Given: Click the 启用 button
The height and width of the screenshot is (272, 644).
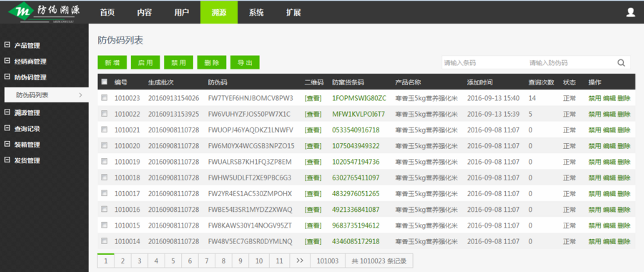Looking at the screenshot, I should pyautogui.click(x=145, y=62).
